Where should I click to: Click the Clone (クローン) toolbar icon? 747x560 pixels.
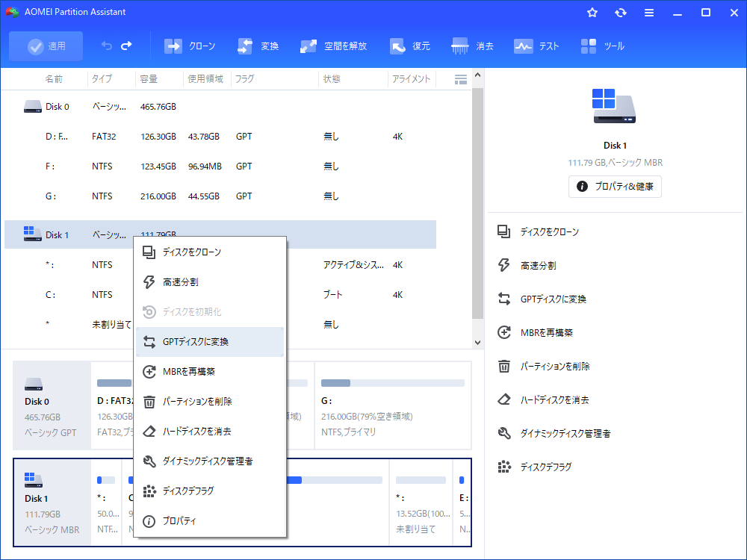point(189,46)
